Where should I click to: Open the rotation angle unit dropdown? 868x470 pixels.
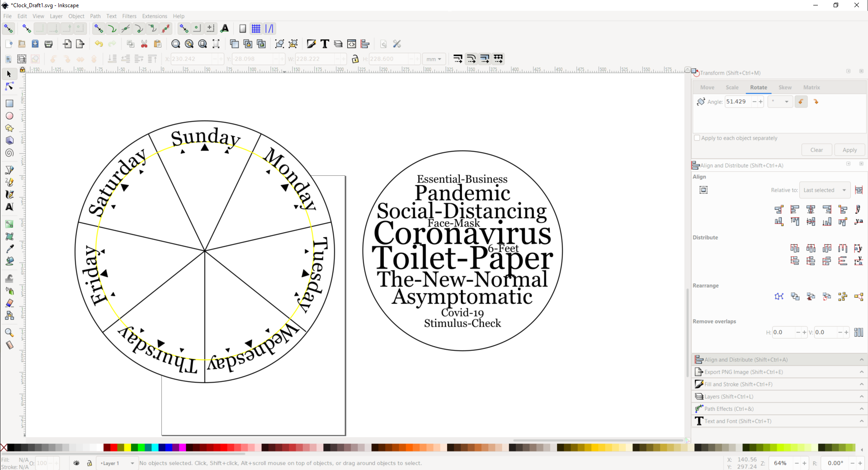tap(780, 102)
